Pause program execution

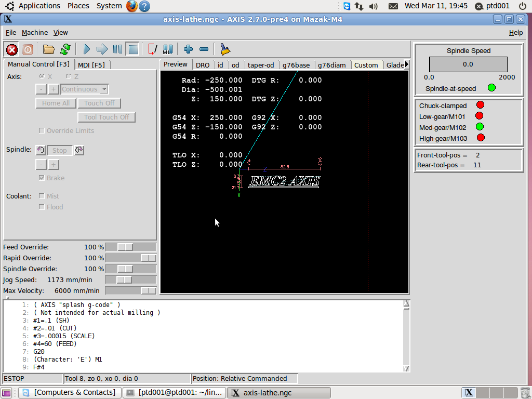click(117, 49)
